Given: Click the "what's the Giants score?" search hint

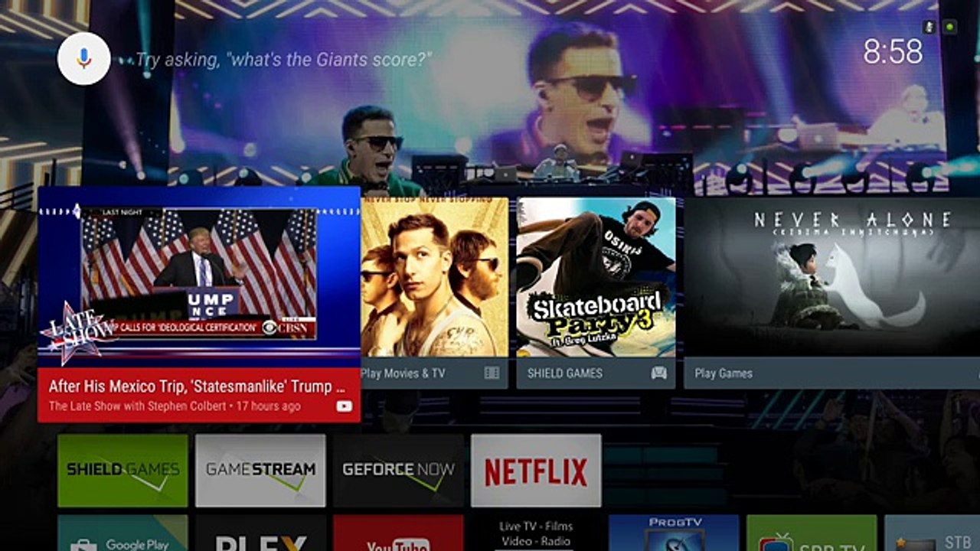Looking at the screenshot, I should [284, 60].
